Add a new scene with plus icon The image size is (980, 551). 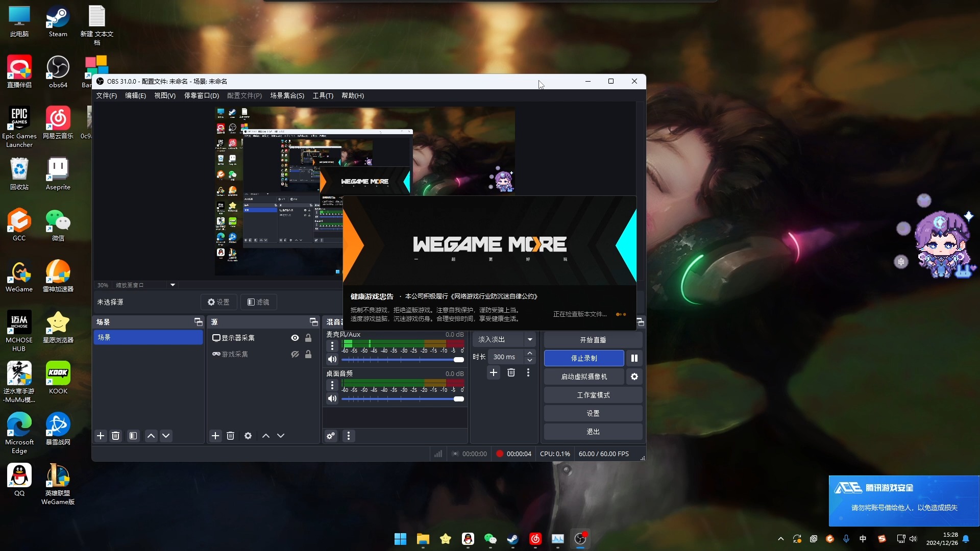[x=101, y=436]
